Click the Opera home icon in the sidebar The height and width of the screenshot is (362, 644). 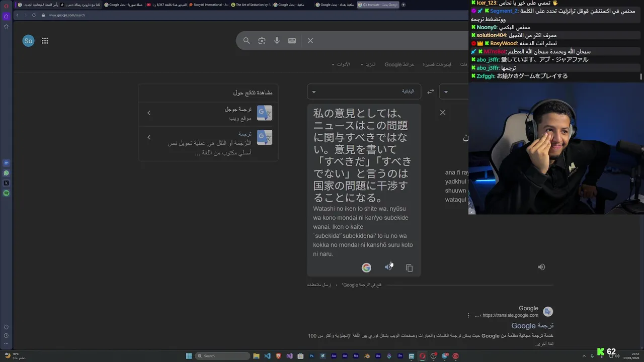click(x=6, y=16)
